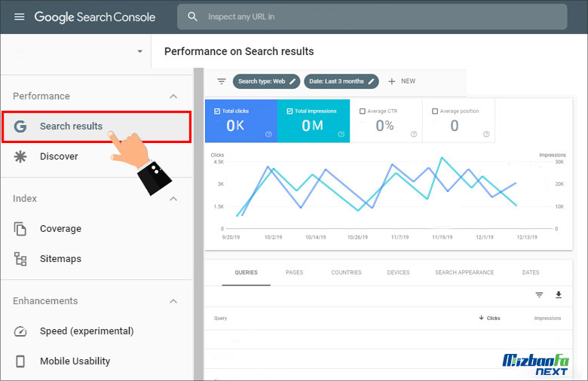
Task: Click help icon on Average position card
Action: click(486, 134)
